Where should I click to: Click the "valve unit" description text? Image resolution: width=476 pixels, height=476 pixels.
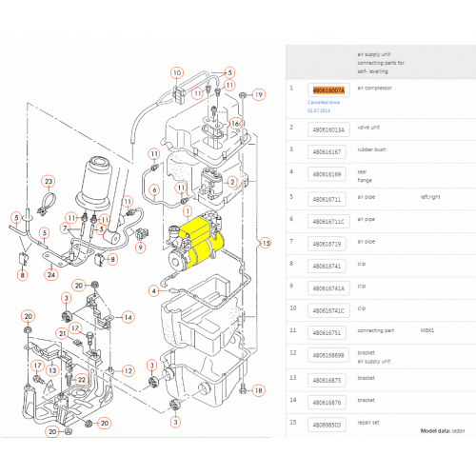click(x=368, y=128)
